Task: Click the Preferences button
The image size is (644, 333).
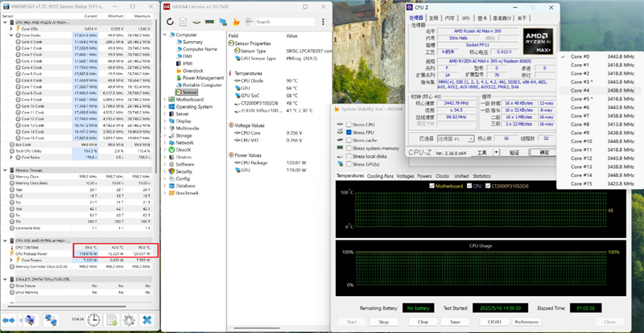Action: (x=527, y=321)
